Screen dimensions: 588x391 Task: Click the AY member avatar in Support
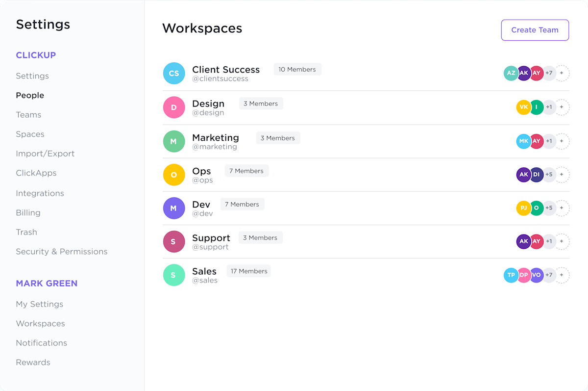pyautogui.click(x=537, y=241)
